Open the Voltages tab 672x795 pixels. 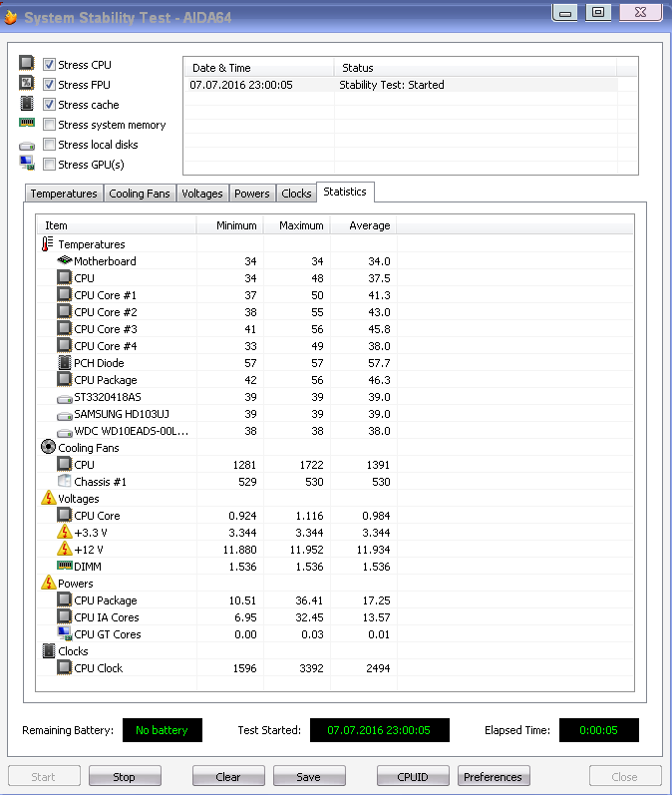pyautogui.click(x=202, y=194)
